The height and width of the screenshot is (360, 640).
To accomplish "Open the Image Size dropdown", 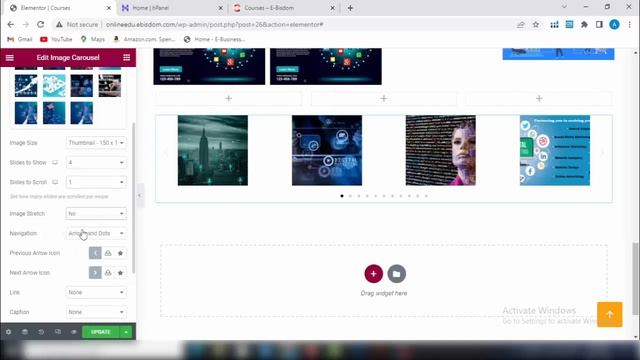I will (96, 143).
